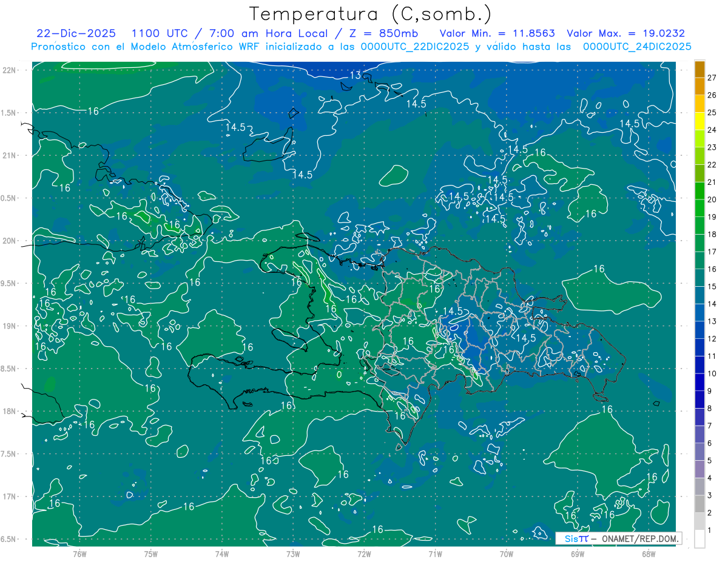Select the '0000UTC_24DIC2025' valid-until timestamp
The height and width of the screenshot is (562, 728).
pyautogui.click(x=638, y=47)
